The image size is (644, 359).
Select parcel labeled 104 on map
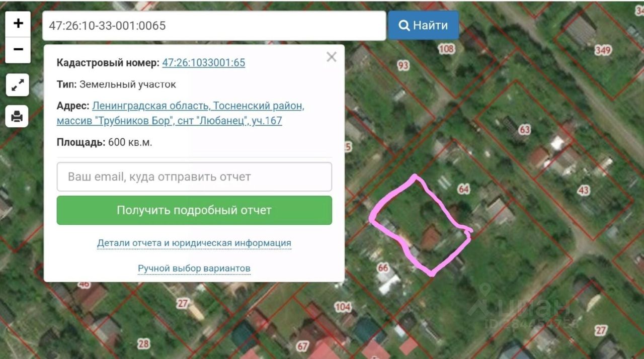click(343, 307)
